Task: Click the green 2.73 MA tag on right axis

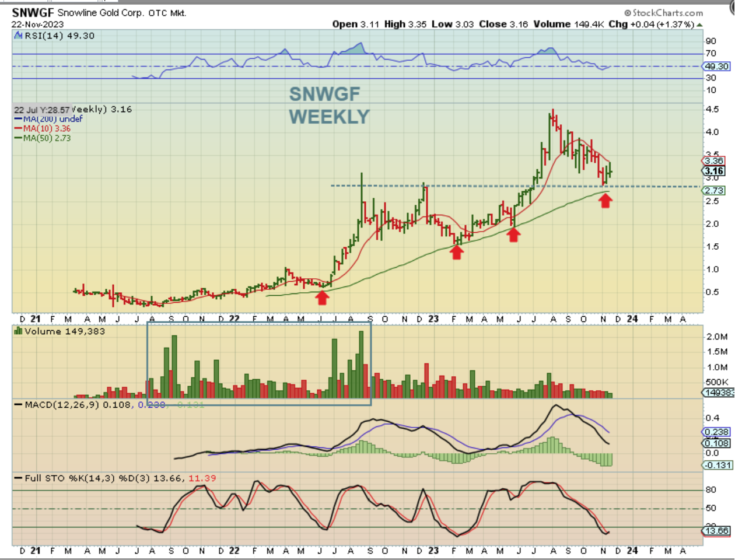Action: (x=714, y=191)
